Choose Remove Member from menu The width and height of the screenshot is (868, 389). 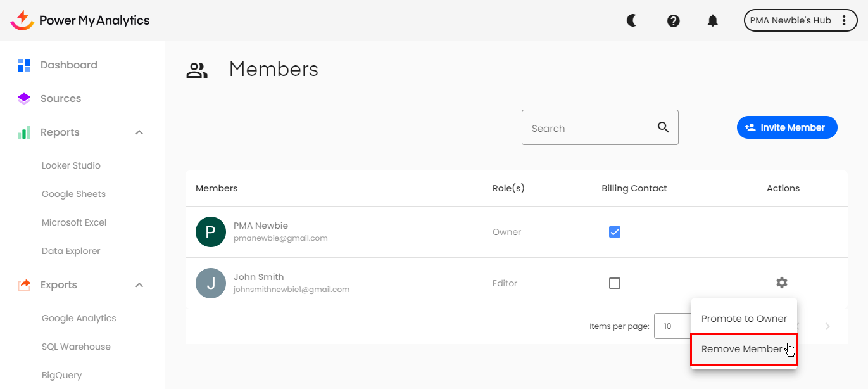pos(742,349)
